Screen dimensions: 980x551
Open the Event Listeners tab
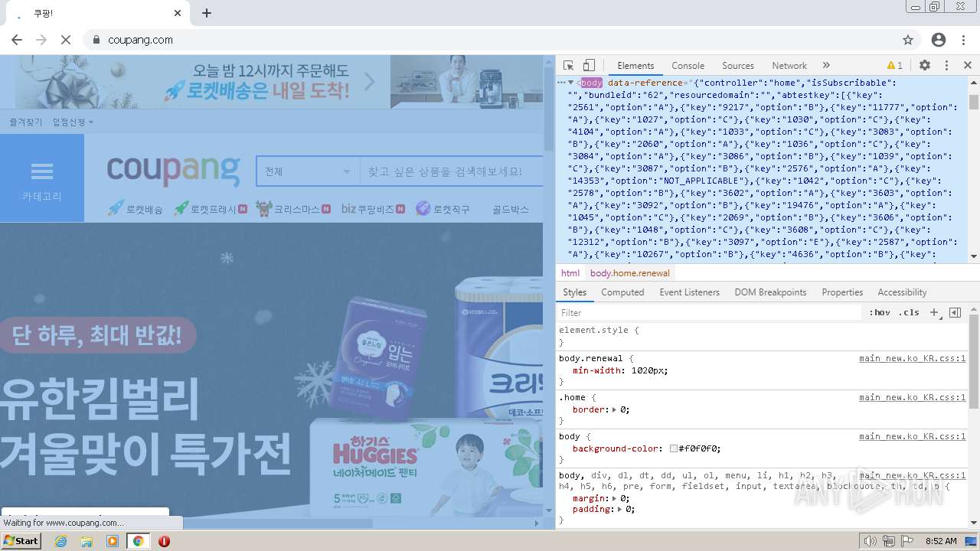[x=689, y=292]
